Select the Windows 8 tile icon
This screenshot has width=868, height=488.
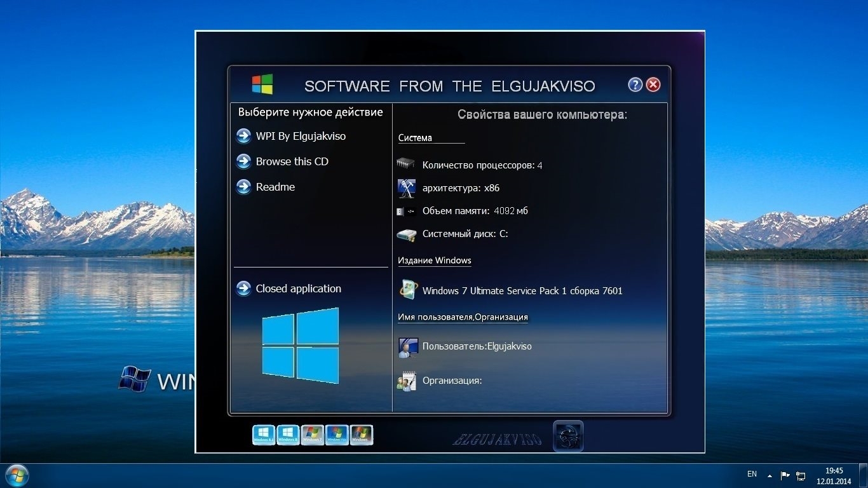click(x=288, y=435)
